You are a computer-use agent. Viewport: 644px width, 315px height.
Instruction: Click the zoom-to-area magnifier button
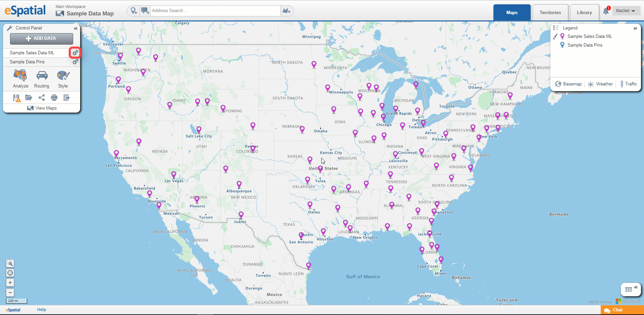pos(10,263)
